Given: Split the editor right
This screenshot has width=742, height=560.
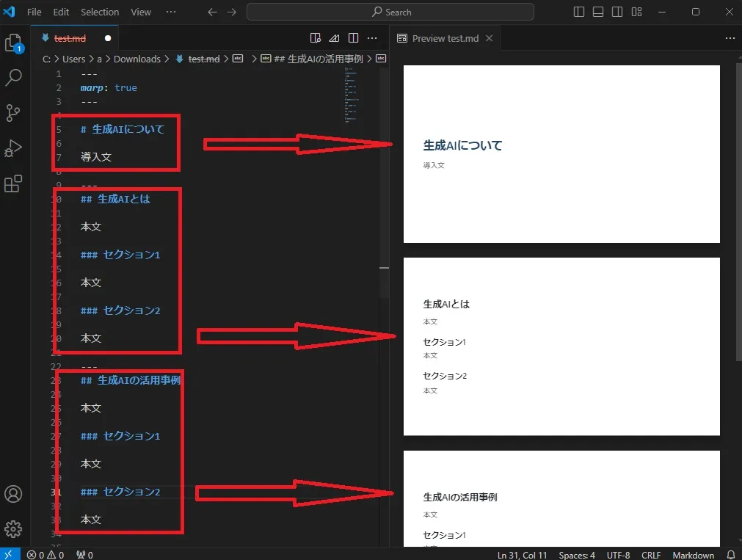Looking at the screenshot, I should [353, 38].
